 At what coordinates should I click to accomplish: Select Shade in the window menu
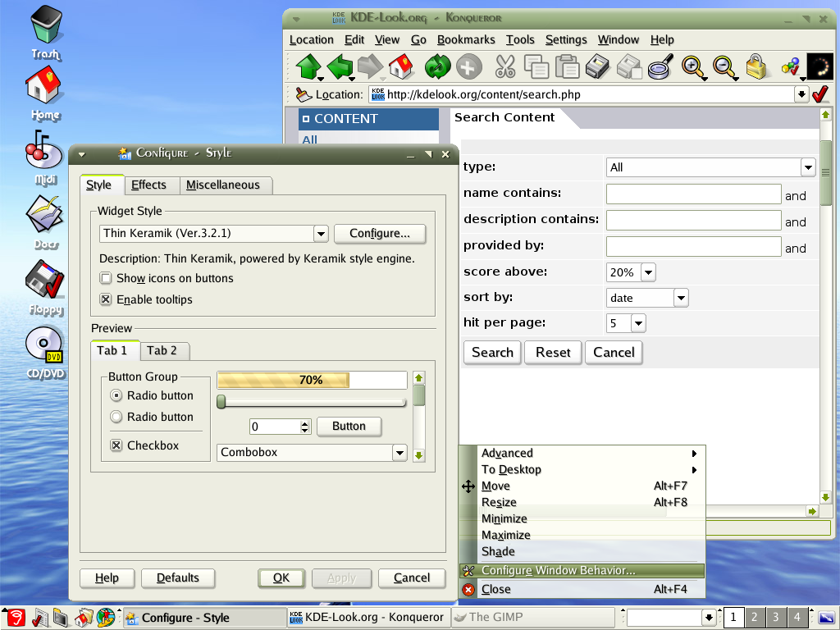(x=582, y=551)
